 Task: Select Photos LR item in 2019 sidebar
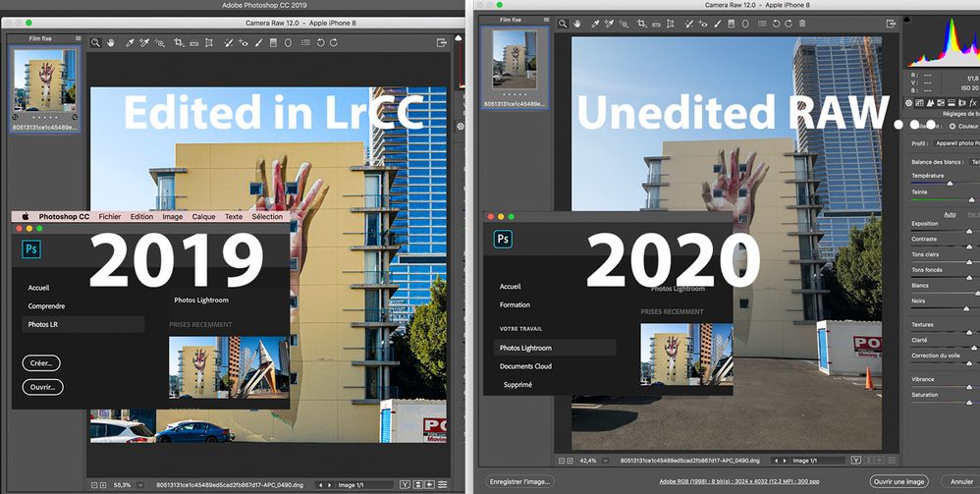pos(83,324)
